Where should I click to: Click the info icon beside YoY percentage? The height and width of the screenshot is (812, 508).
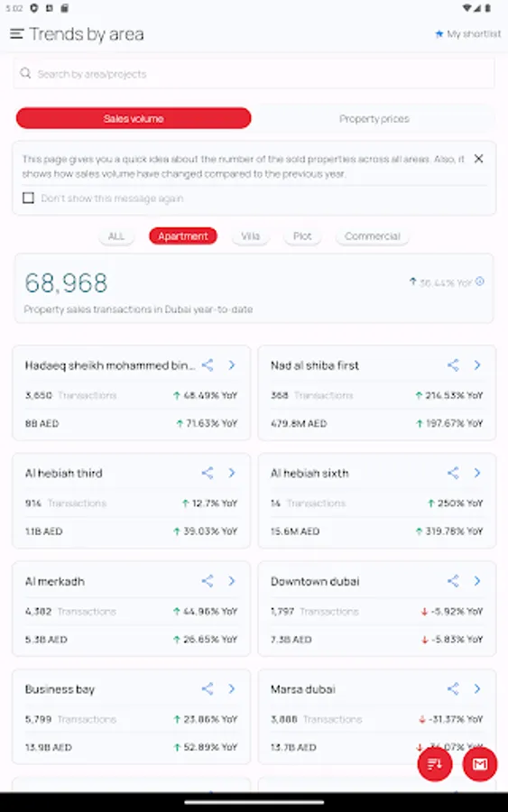click(480, 281)
